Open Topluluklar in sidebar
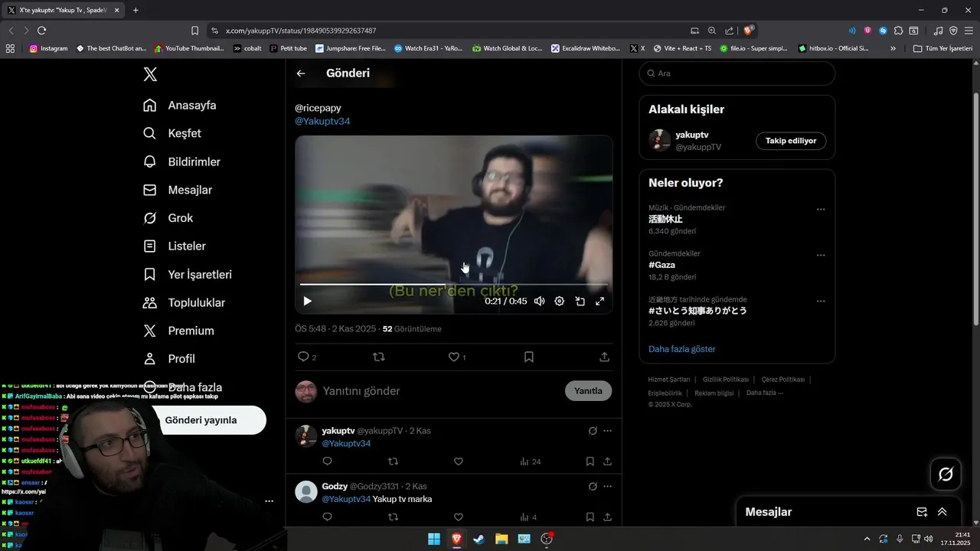 click(184, 303)
